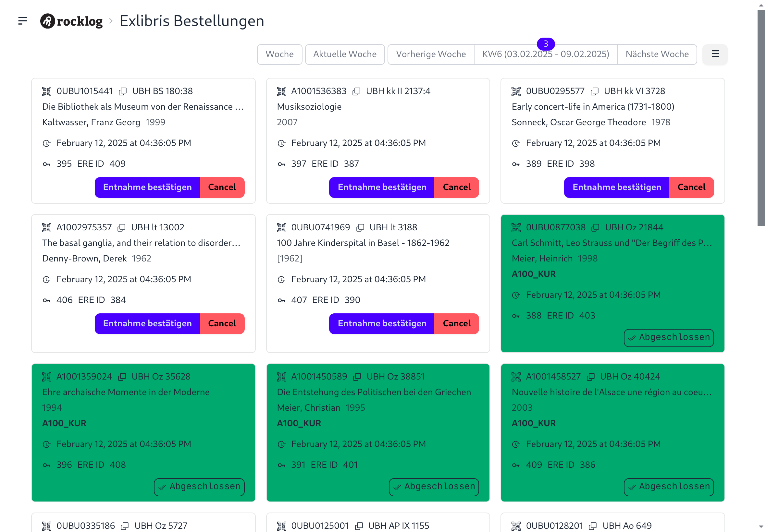Go to Vorherige Woche

click(x=430, y=54)
